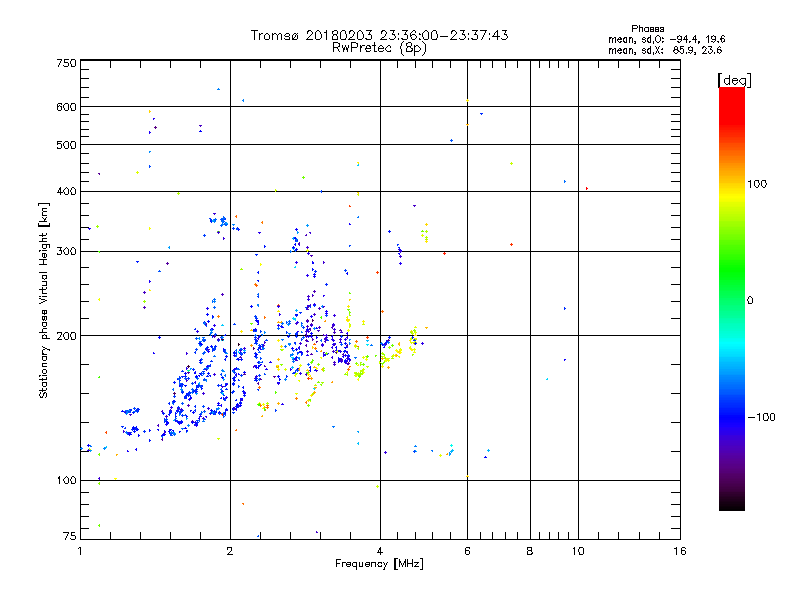The width and height of the screenshot is (800, 600).
Task: Click the 'Phases' header text
Action: pos(647,29)
